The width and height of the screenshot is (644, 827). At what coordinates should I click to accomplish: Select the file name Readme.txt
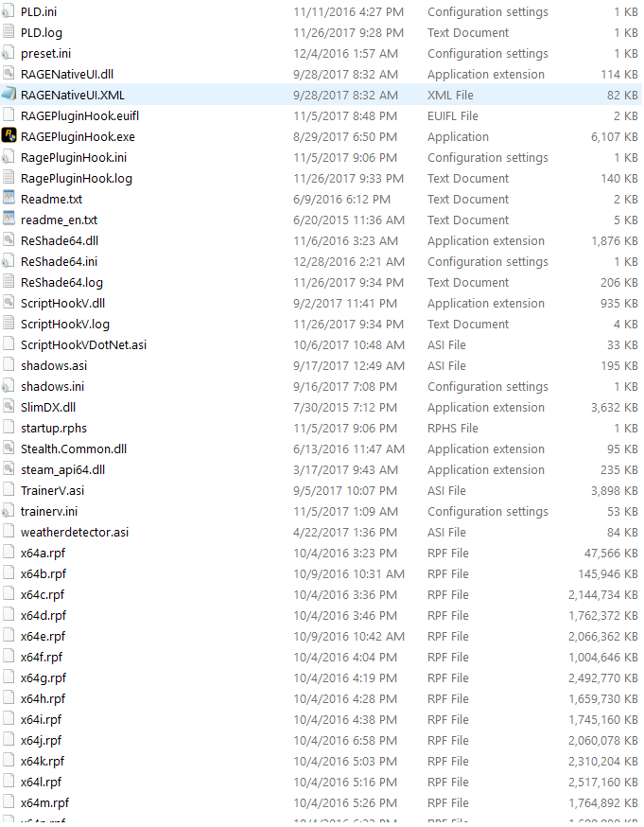[x=51, y=200]
